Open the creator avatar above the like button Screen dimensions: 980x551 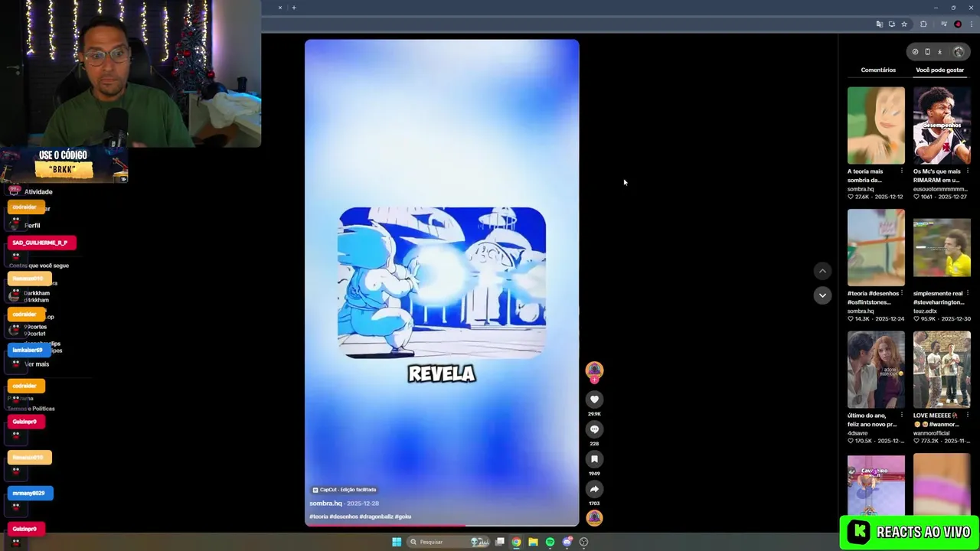(x=594, y=370)
